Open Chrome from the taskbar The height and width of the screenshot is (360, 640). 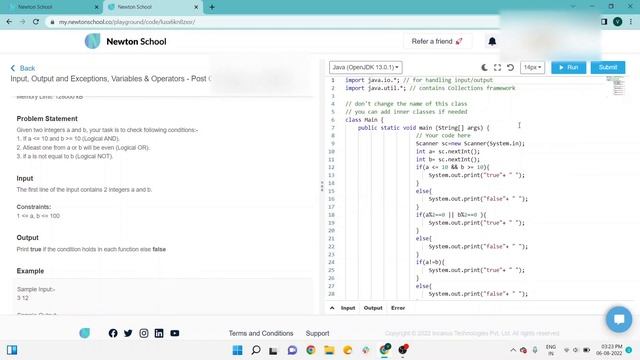tap(311, 350)
